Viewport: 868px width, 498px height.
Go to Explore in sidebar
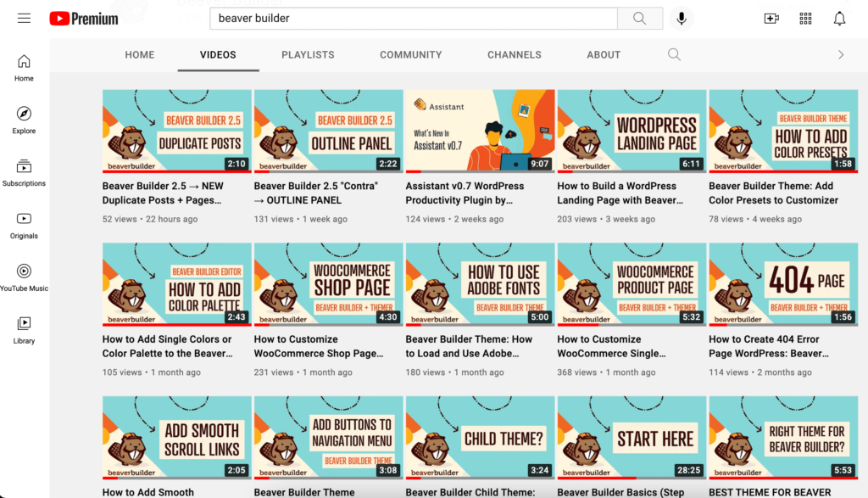(24, 120)
